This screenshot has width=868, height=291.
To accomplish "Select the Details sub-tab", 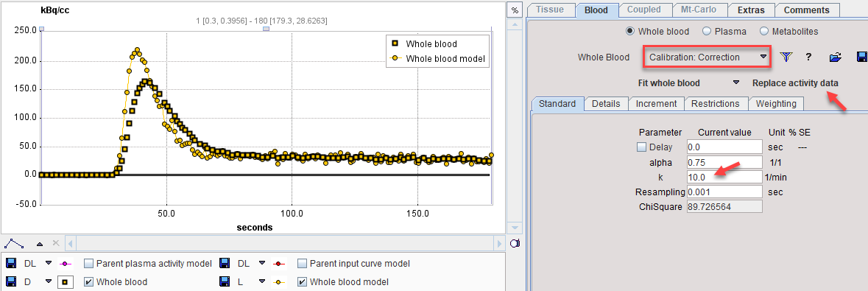I will [606, 104].
